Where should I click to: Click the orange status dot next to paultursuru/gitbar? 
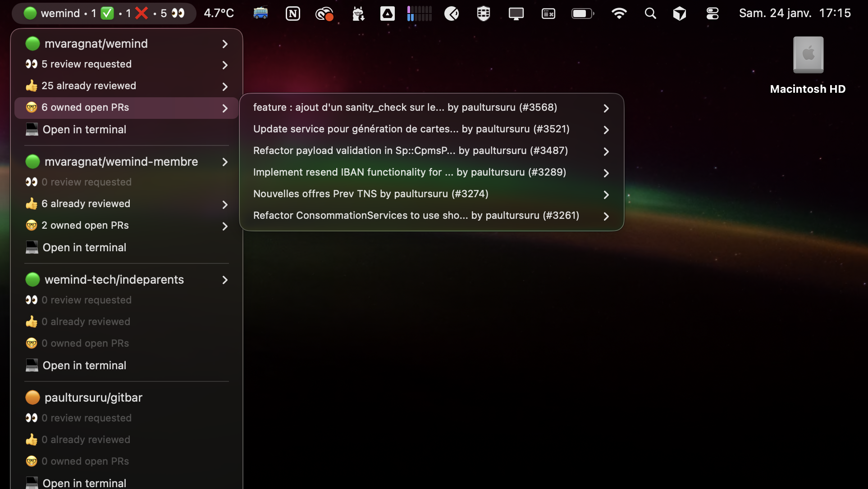pos(32,397)
